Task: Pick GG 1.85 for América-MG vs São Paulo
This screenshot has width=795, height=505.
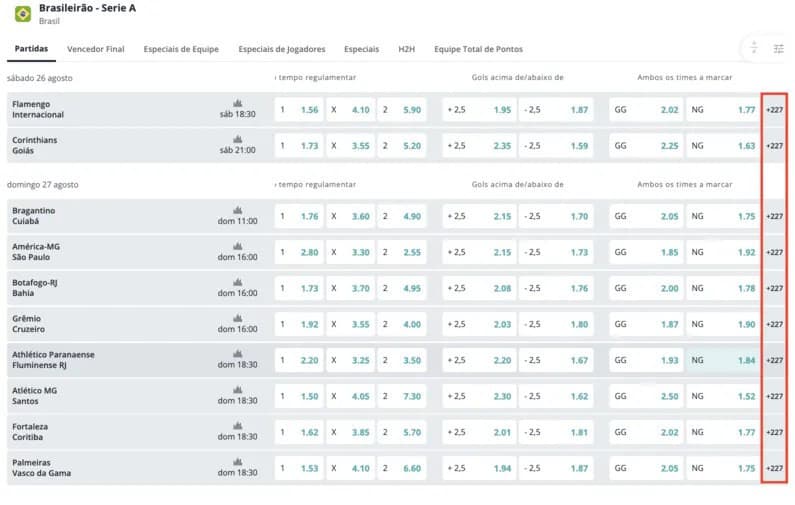Action: click(646, 252)
